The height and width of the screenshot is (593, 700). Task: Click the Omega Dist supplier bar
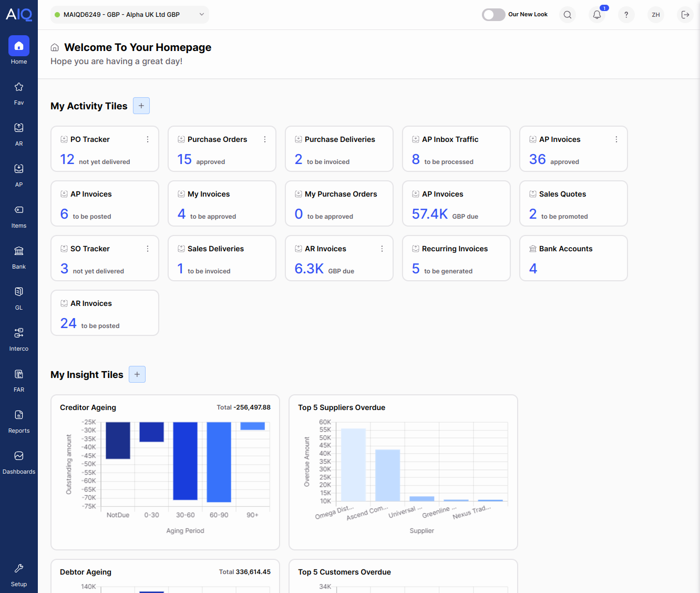coord(354,465)
